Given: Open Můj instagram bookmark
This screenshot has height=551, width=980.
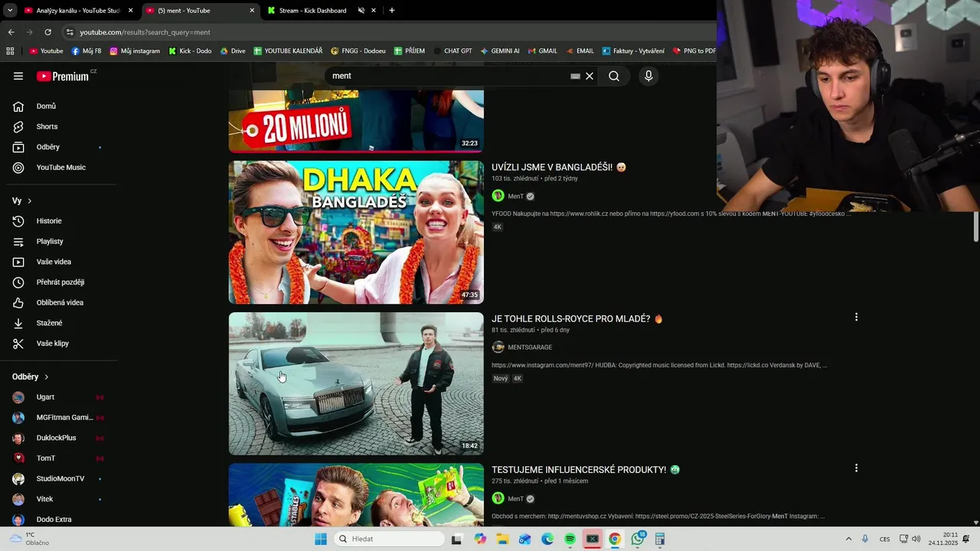Looking at the screenshot, I should [x=135, y=51].
